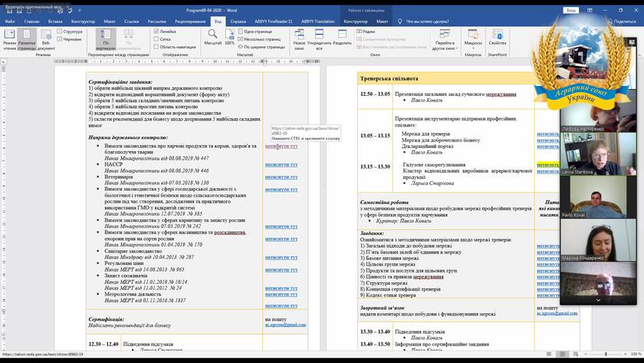
Task: Open the Ссылки ribbon tab
Action: click(x=131, y=21)
